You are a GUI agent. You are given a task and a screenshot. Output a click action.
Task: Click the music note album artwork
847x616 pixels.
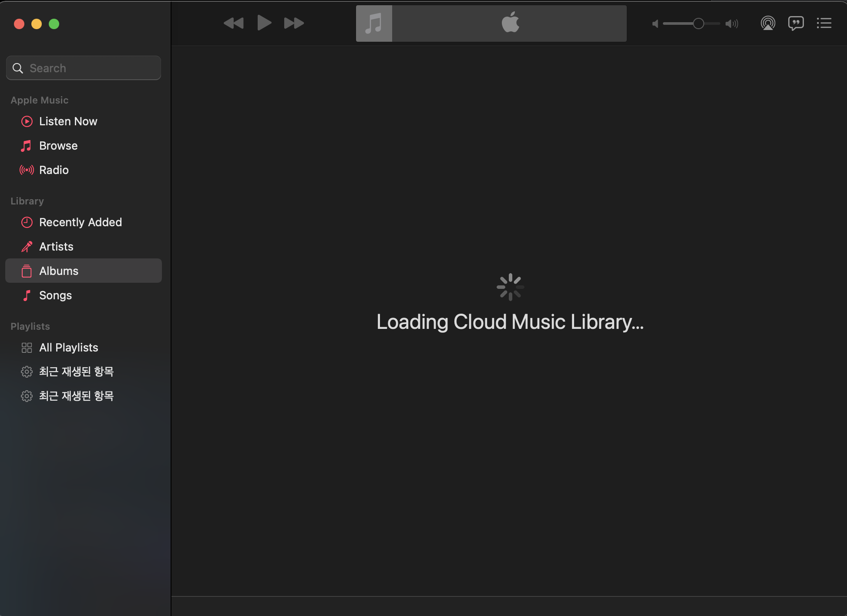[374, 23]
